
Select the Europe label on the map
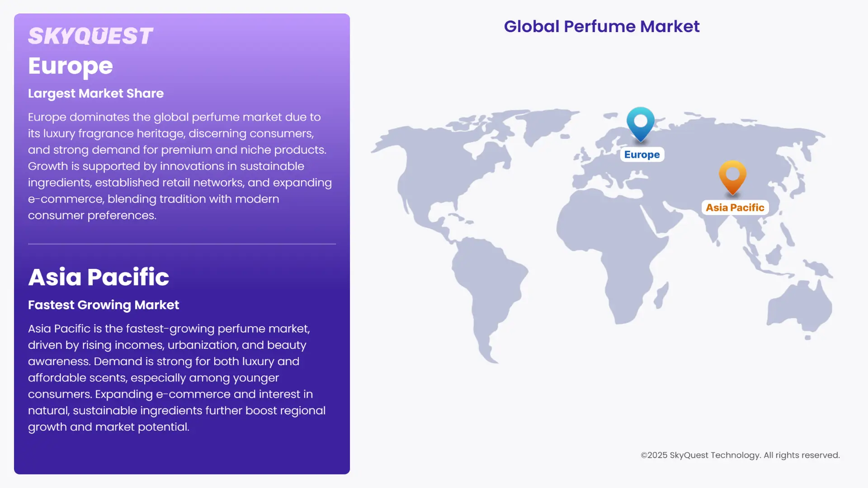[x=642, y=154]
